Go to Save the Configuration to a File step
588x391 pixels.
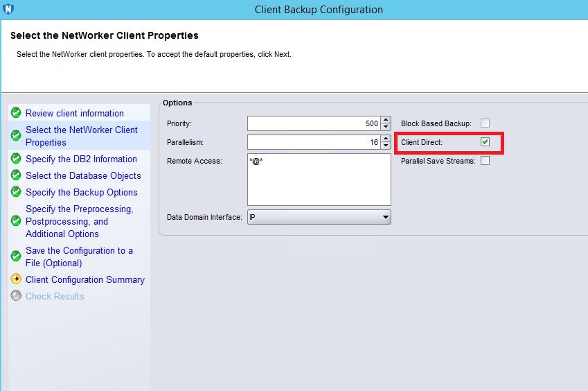click(x=79, y=257)
